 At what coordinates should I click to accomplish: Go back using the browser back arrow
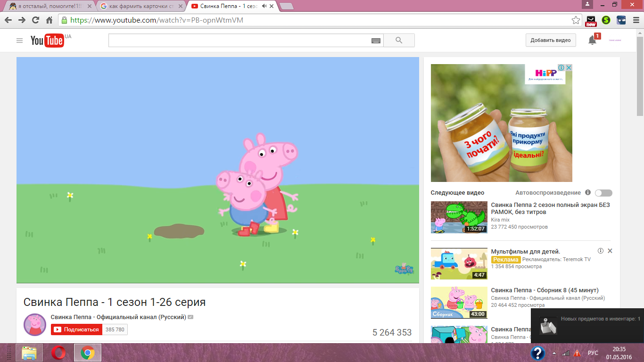[8, 20]
